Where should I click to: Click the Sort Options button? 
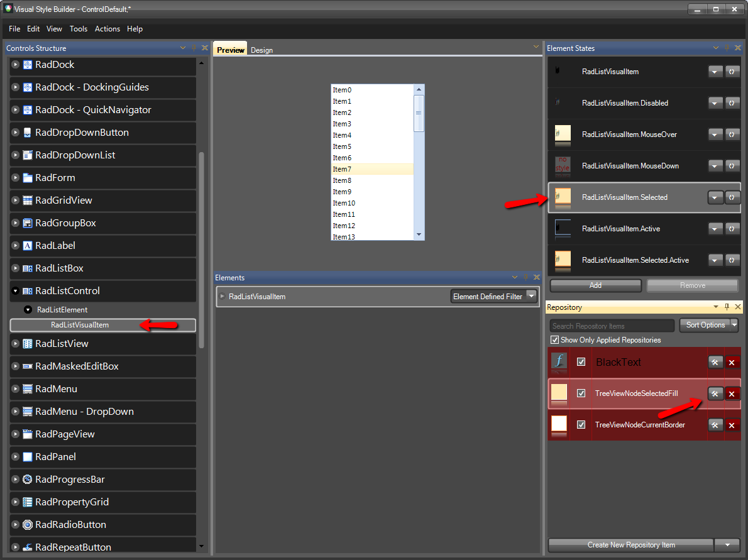(x=705, y=326)
